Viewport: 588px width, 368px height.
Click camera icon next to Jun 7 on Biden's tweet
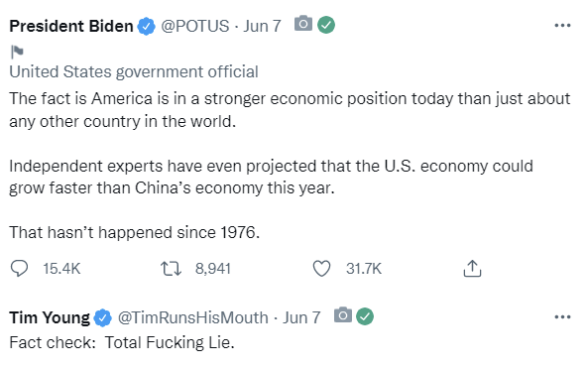(303, 24)
